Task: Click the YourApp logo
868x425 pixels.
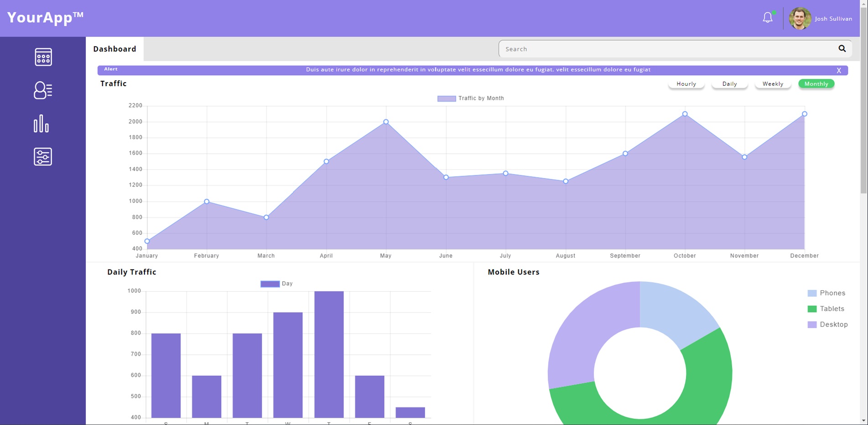Action: pos(45,18)
